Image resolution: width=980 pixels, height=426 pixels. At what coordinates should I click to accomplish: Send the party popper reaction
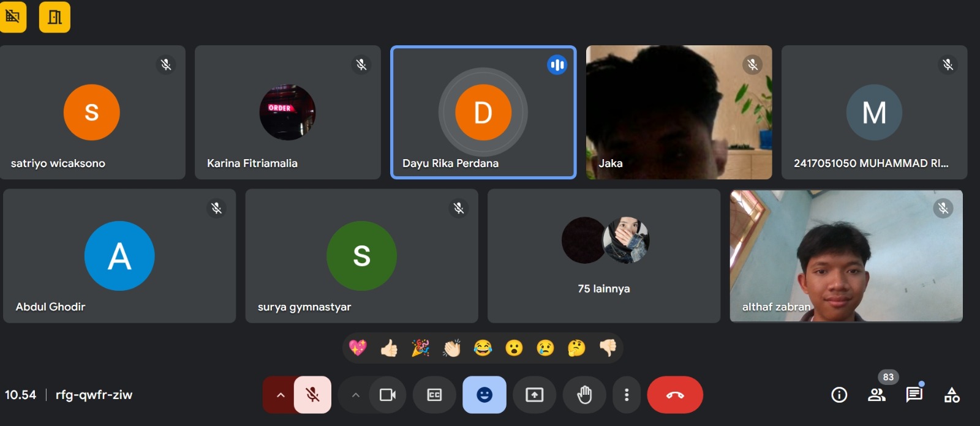pos(420,348)
